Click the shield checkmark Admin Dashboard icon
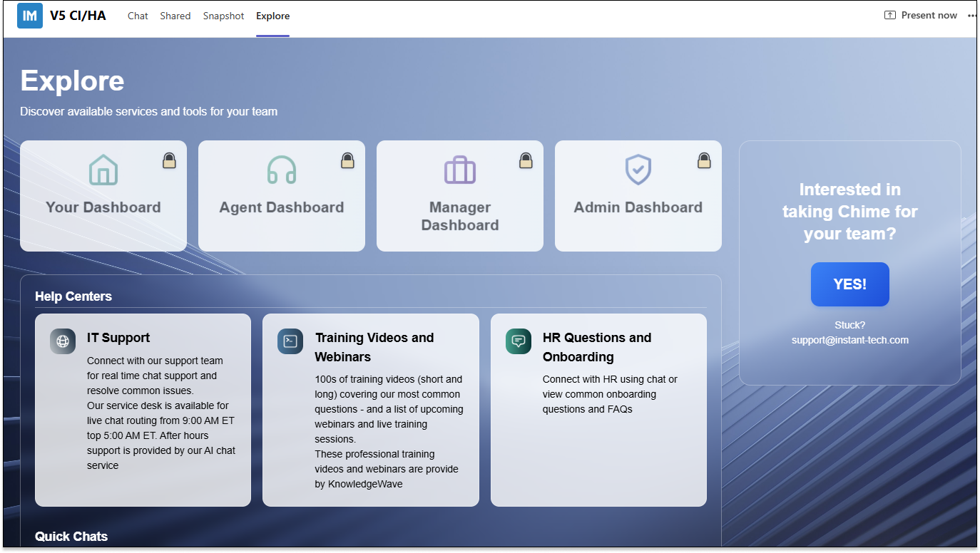This screenshot has width=980, height=553. [638, 170]
